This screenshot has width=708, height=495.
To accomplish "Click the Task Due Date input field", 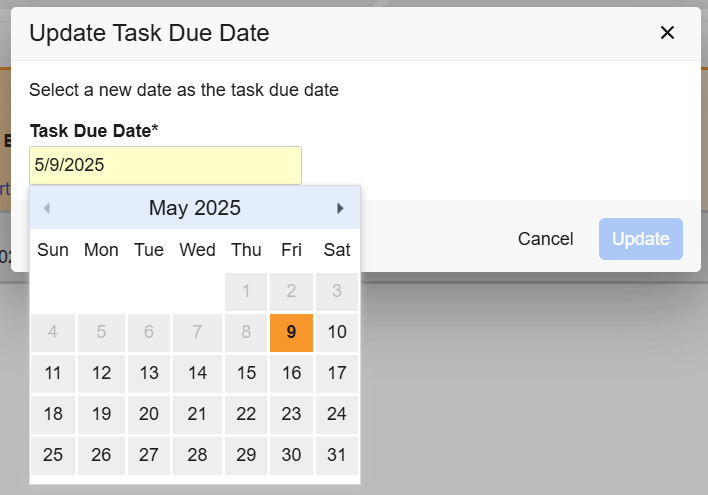I will 165,165.
